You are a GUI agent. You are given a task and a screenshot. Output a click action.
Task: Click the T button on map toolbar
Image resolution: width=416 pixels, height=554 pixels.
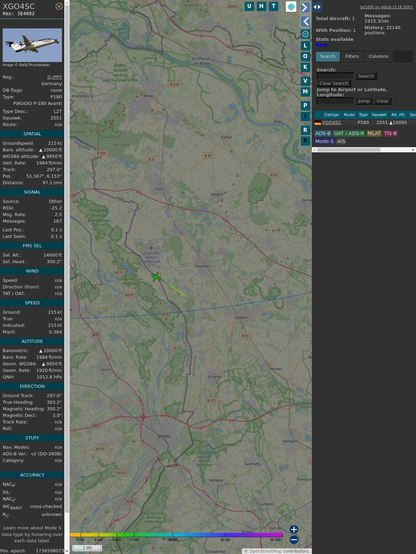274,6
